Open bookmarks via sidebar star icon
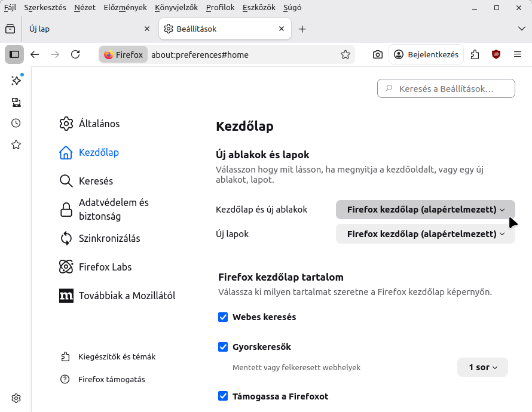532x412 pixels. click(x=16, y=144)
